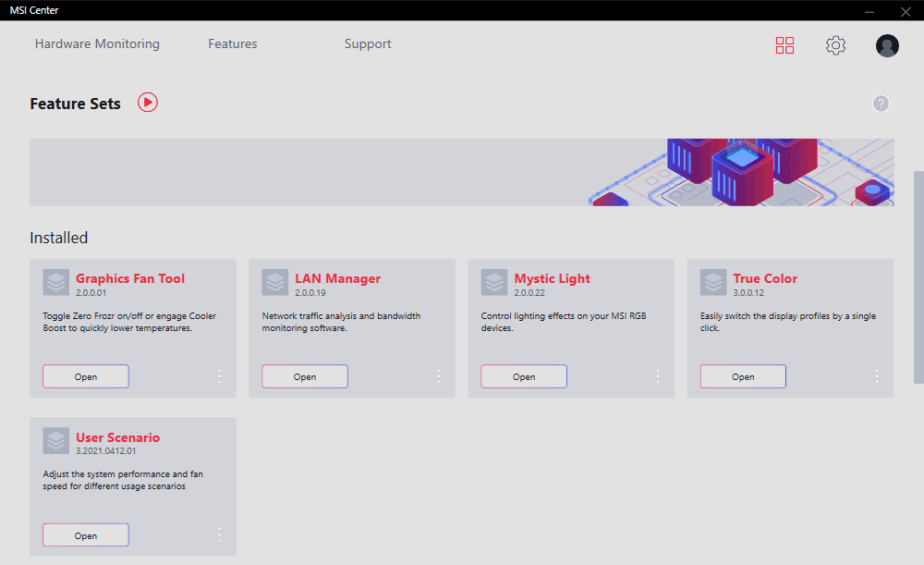The image size is (924, 565).
Task: Click the 'Adjust the system performance' description
Action: point(123,480)
